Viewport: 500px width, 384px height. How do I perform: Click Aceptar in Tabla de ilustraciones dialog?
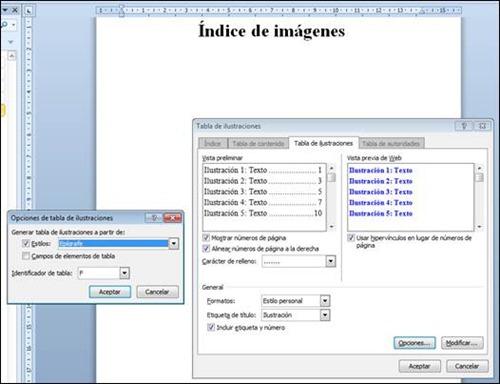(x=420, y=366)
